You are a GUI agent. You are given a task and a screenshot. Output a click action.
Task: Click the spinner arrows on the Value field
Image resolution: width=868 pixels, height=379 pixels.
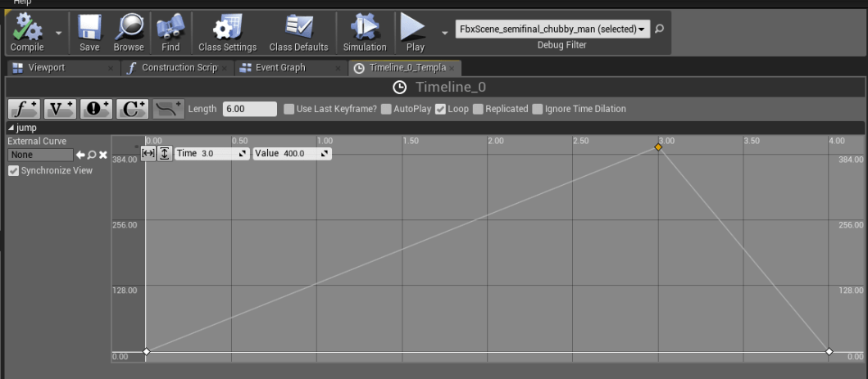coord(325,154)
